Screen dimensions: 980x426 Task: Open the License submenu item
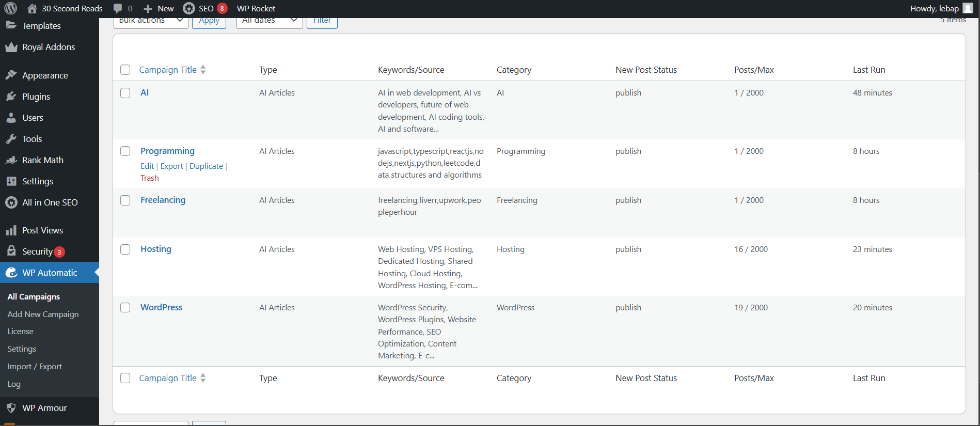pos(20,332)
